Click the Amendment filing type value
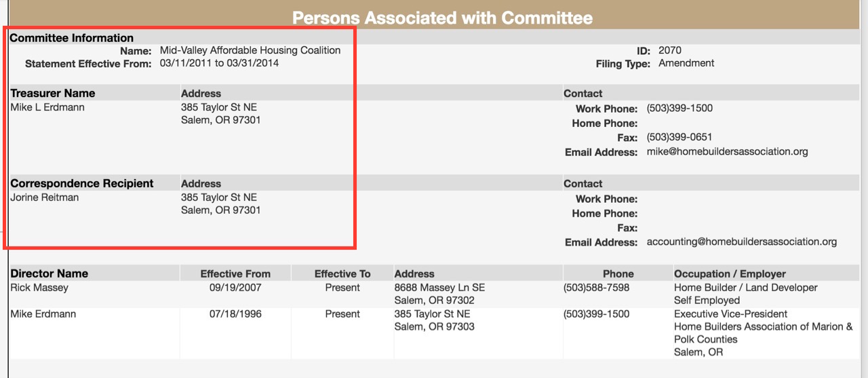Image resolution: width=868 pixels, height=378 pixels. click(x=686, y=63)
